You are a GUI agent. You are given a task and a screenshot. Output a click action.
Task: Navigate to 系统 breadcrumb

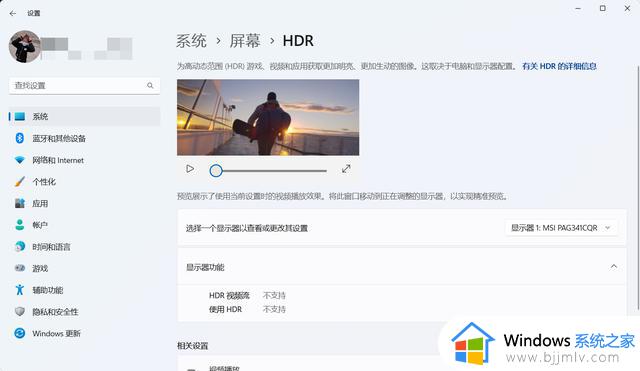[191, 41]
